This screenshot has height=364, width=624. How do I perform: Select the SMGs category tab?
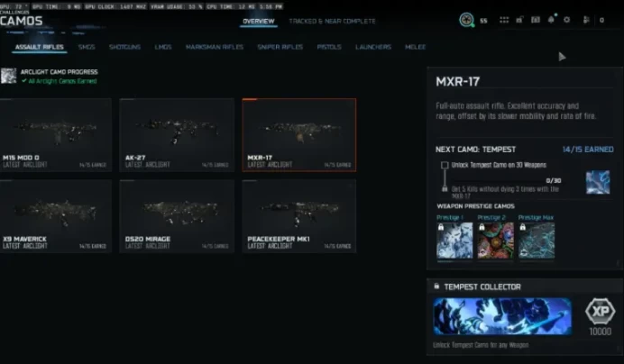click(x=87, y=47)
